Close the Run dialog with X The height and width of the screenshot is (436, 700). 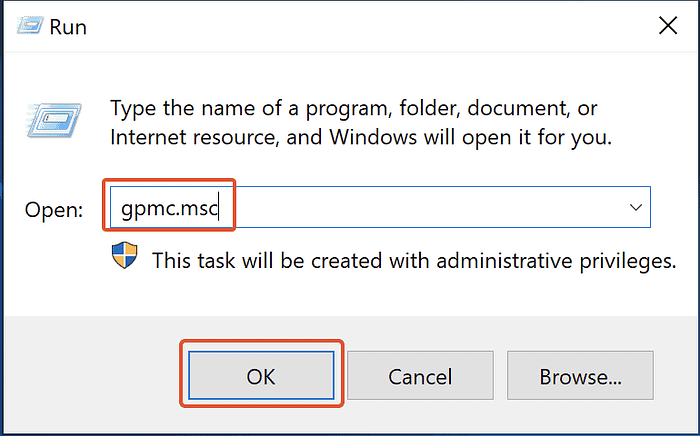tap(667, 26)
